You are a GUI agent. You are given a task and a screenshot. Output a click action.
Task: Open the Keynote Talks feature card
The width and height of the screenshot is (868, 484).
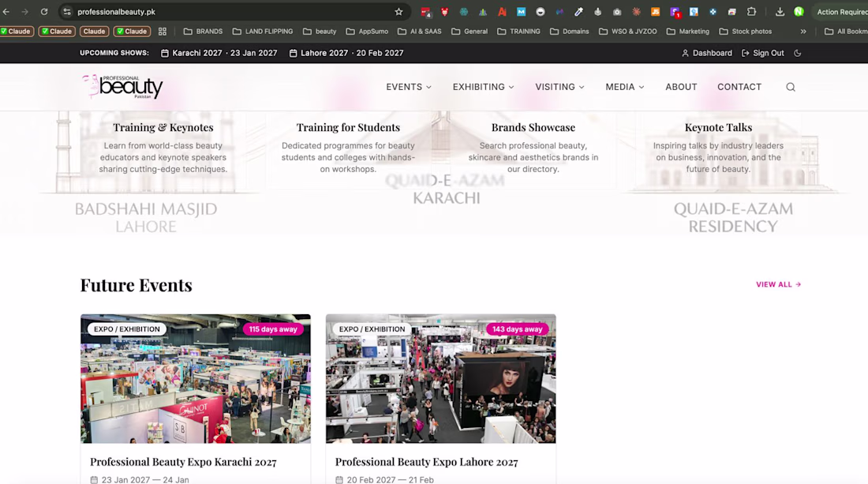(x=718, y=148)
